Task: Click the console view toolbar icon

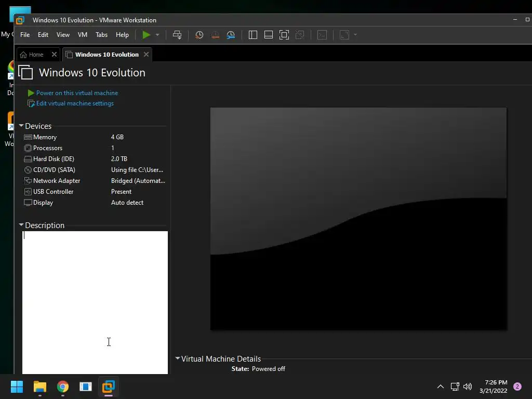Action: [x=322, y=35]
